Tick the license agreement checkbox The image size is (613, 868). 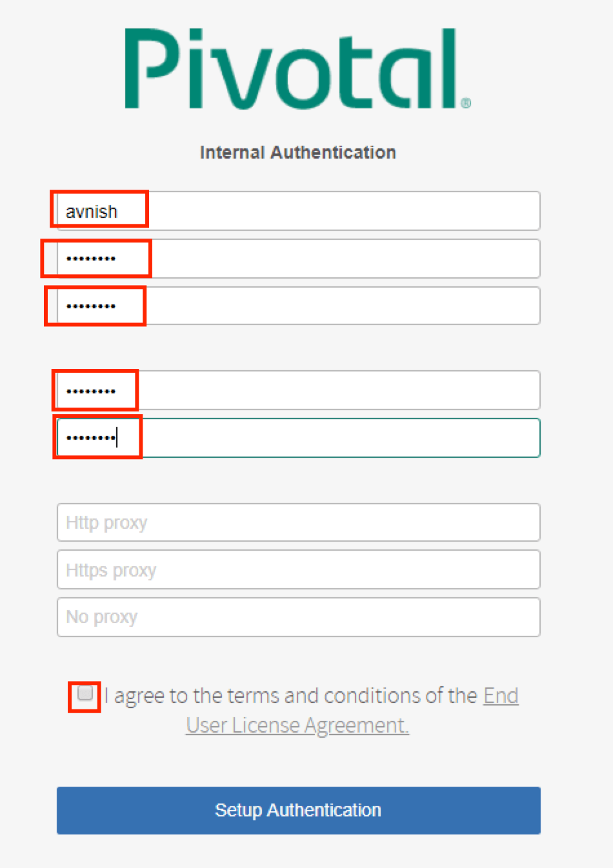(85, 694)
